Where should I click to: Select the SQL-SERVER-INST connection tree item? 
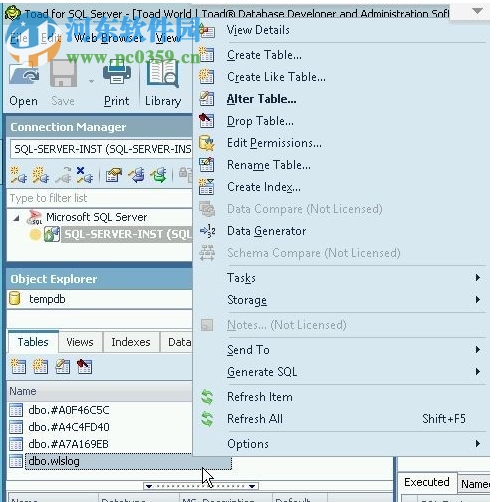[127, 234]
